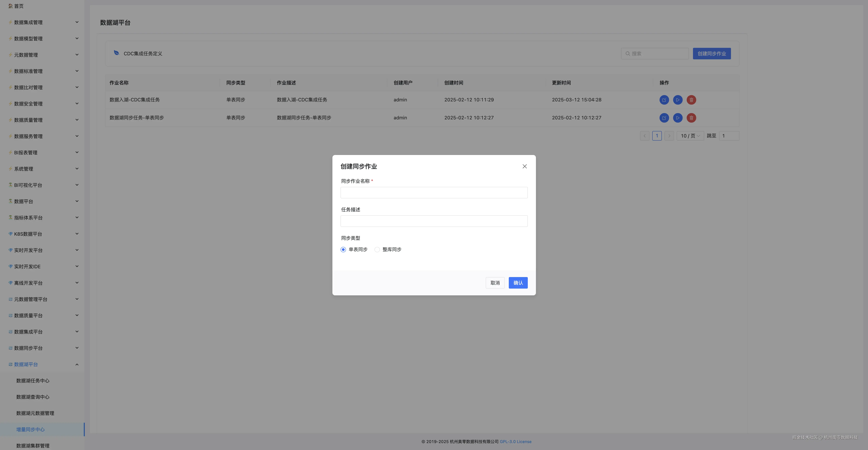Select the 整库同步 radio option

[377, 250]
